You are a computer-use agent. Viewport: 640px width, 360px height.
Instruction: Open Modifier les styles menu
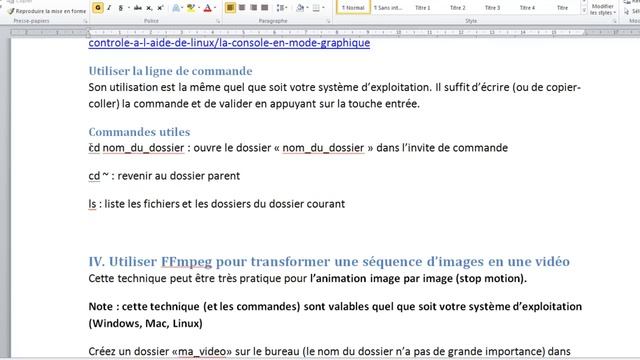pyautogui.click(x=602, y=8)
